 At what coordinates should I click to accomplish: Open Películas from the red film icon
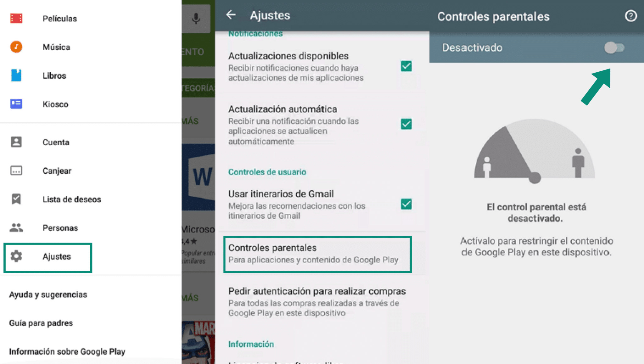(16, 19)
